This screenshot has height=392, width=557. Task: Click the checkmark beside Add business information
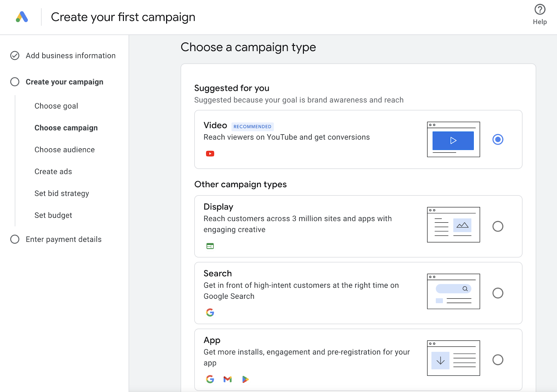[15, 55]
